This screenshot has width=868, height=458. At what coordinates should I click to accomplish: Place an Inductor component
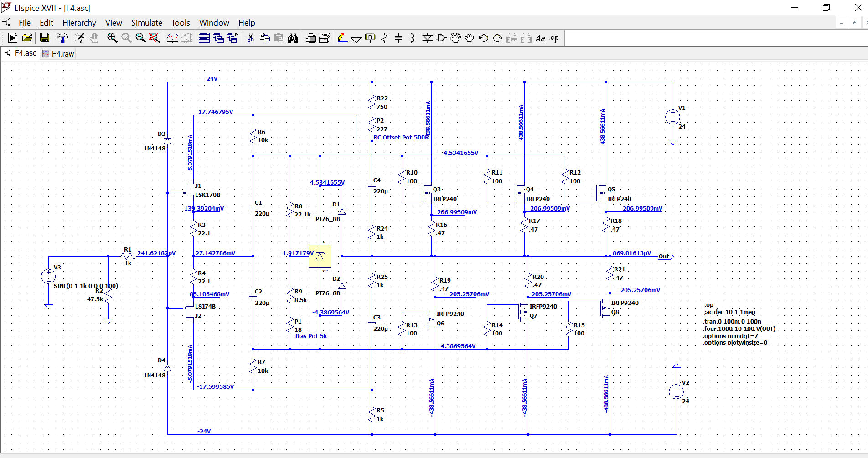[x=413, y=38]
